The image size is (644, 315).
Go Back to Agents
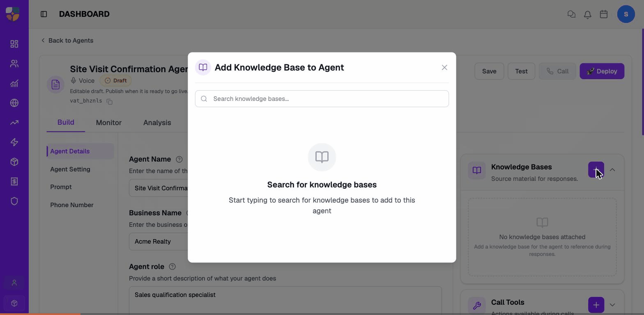pos(67,41)
